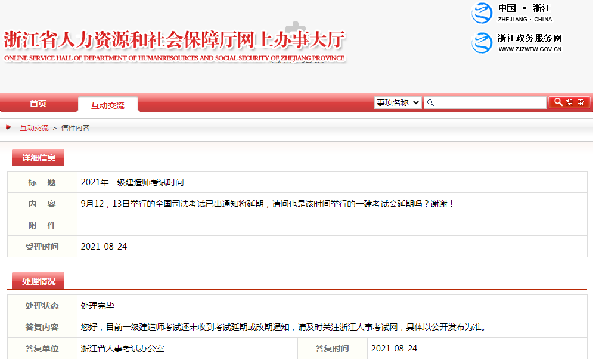Click the 详细信息 section header
The image size is (593, 364).
tap(39, 158)
